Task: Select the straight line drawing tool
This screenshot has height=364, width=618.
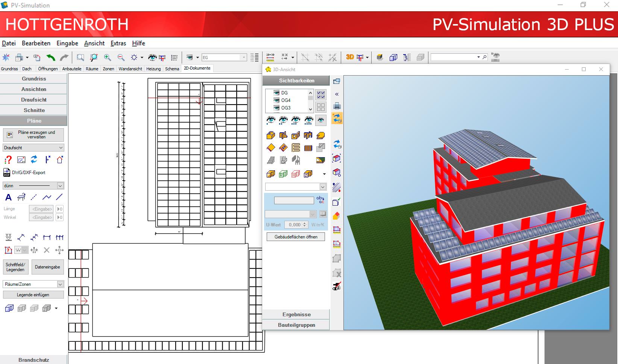Action: point(59,197)
